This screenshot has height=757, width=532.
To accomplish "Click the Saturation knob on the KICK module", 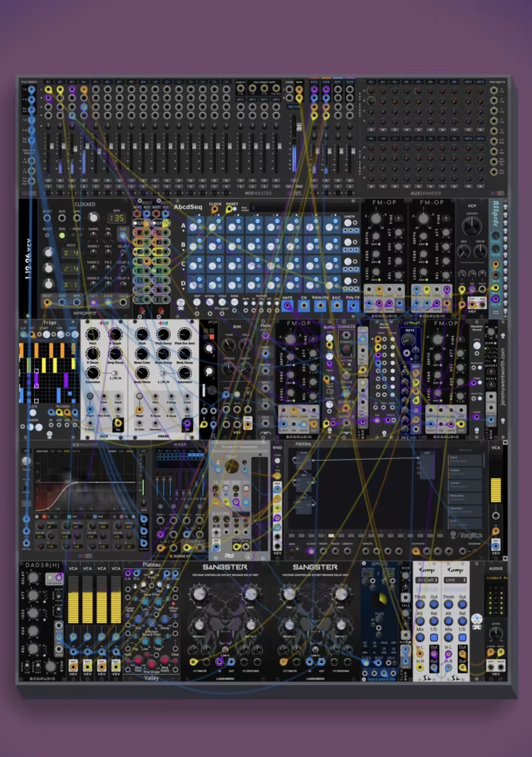I will tap(93, 373).
